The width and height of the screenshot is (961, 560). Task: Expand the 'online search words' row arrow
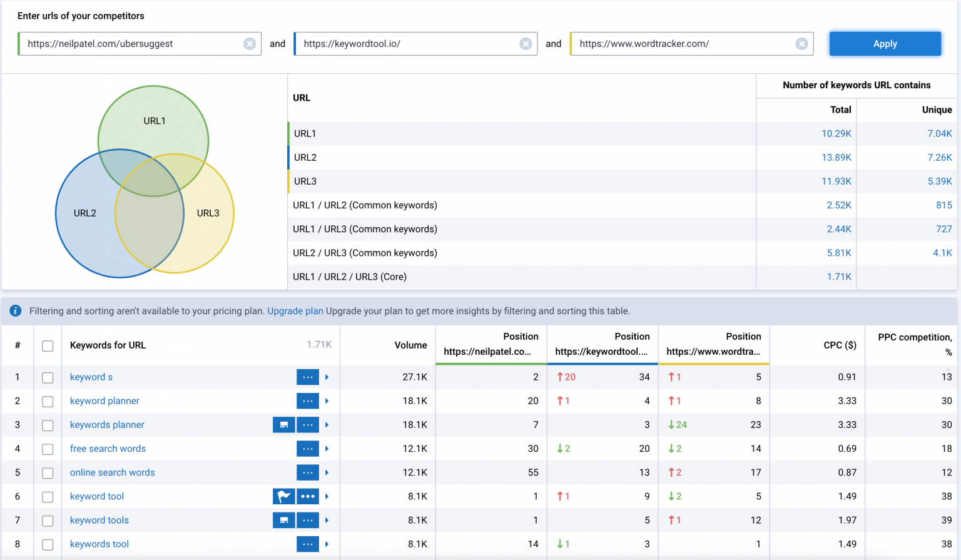pyautogui.click(x=326, y=472)
